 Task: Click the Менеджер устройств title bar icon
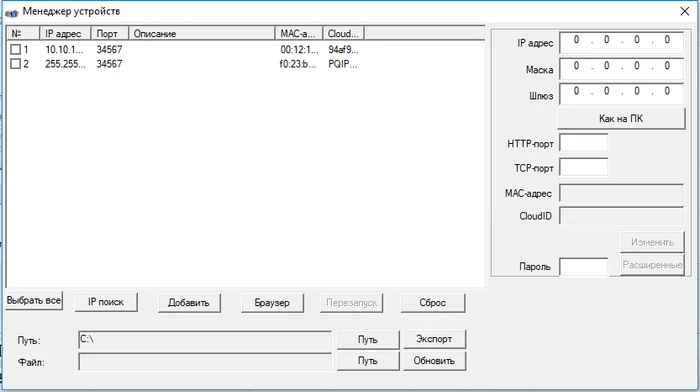click(12, 12)
